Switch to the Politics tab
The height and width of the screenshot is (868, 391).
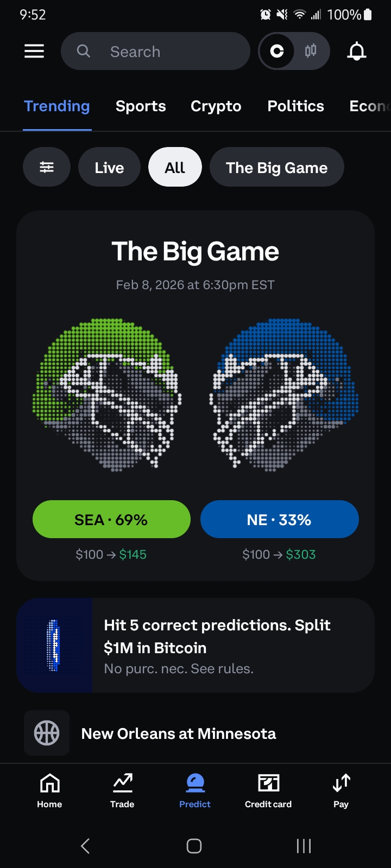tap(295, 106)
